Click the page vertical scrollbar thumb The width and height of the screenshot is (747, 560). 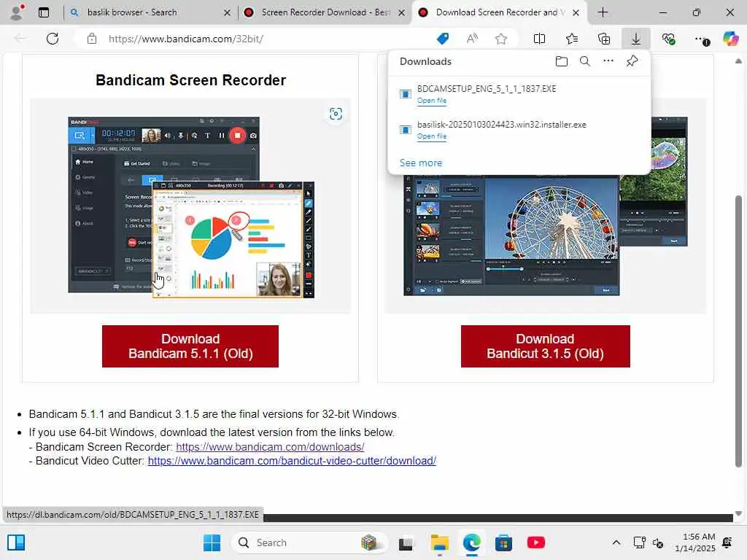pos(738,331)
